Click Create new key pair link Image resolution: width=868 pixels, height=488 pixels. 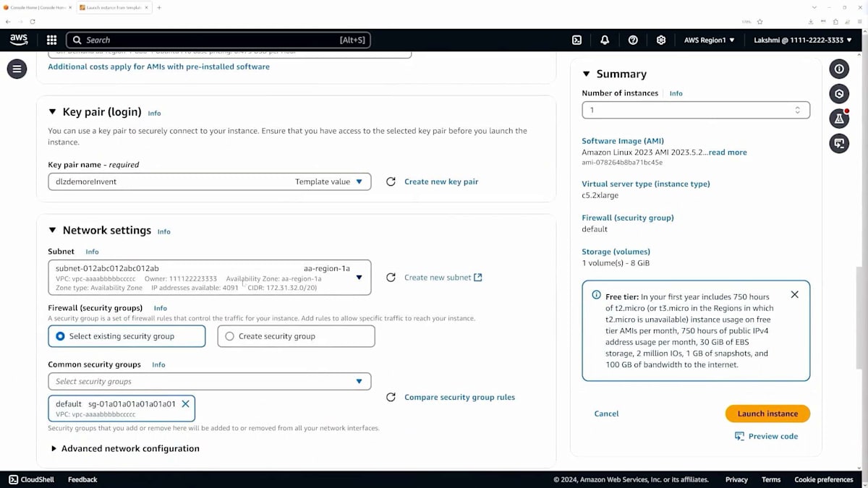click(x=441, y=182)
